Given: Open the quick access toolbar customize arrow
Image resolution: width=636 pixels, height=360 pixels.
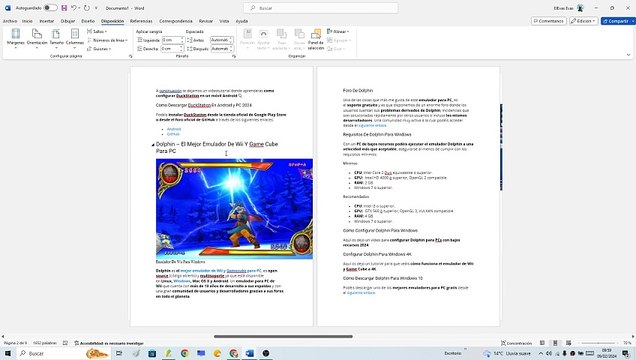Looking at the screenshot, I should click(x=96, y=8).
